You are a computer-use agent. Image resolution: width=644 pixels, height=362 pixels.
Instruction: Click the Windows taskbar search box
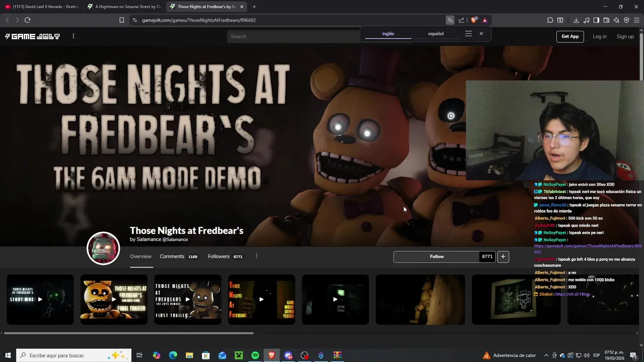[x=74, y=355]
